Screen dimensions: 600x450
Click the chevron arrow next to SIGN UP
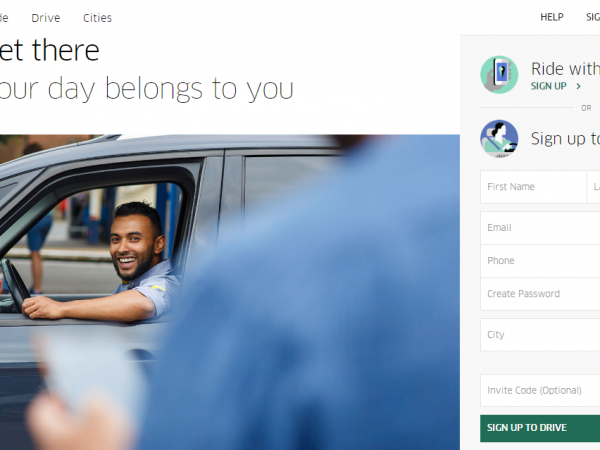click(x=578, y=86)
